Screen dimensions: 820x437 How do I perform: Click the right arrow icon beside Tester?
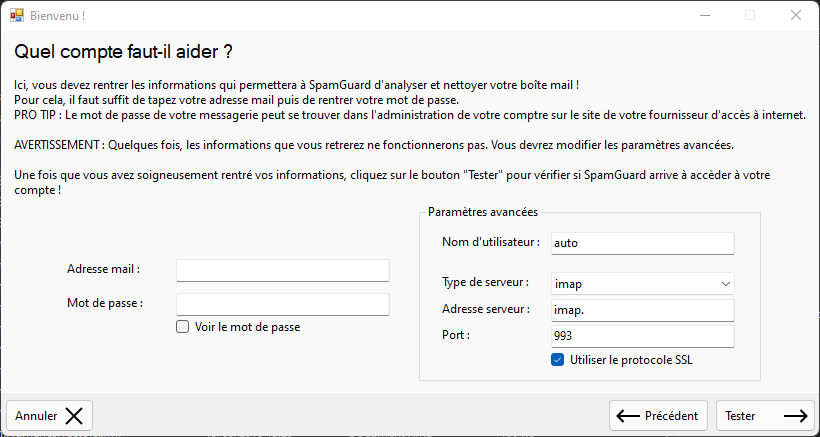click(795, 416)
